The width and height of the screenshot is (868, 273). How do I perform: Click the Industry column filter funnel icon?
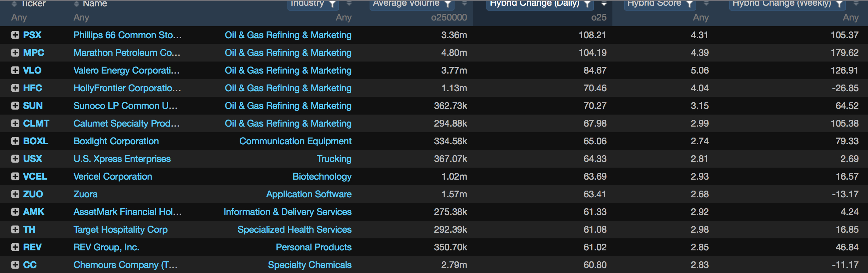(332, 4)
